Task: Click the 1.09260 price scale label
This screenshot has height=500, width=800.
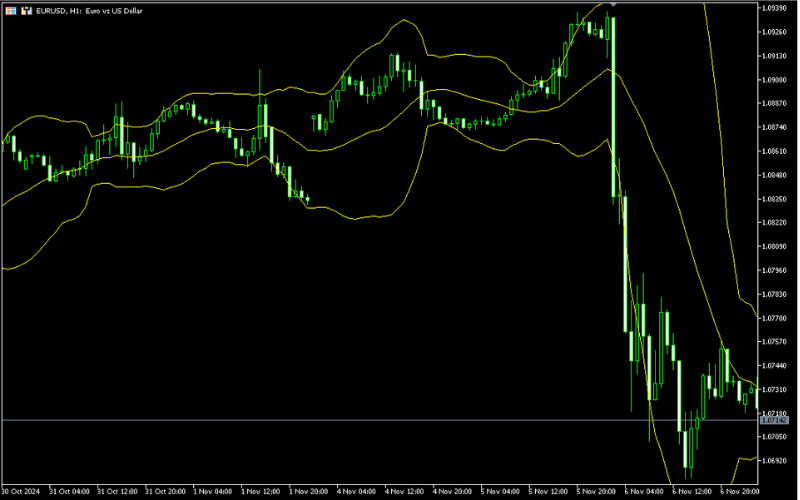Action: [774, 32]
